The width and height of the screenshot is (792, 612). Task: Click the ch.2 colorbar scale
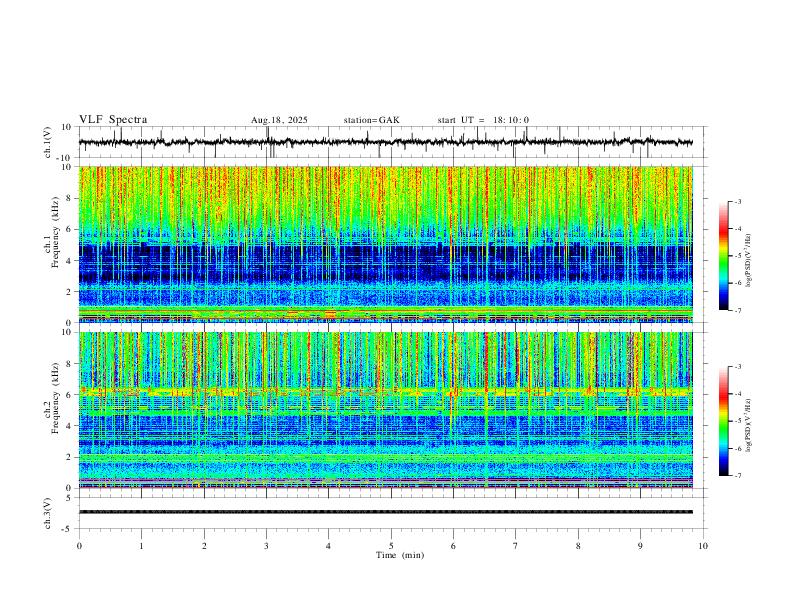[723, 421]
